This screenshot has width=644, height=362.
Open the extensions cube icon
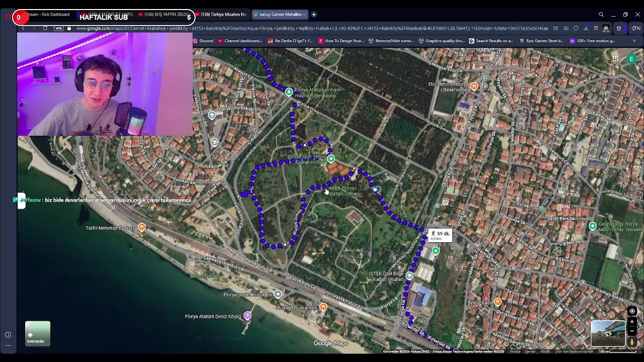point(619,28)
